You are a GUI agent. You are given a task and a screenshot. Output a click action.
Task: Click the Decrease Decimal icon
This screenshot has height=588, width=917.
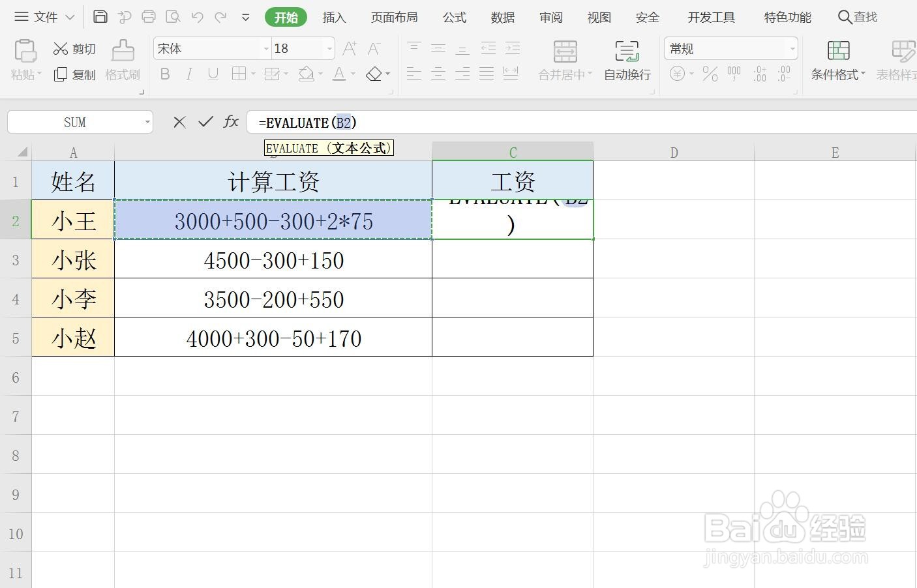click(785, 74)
